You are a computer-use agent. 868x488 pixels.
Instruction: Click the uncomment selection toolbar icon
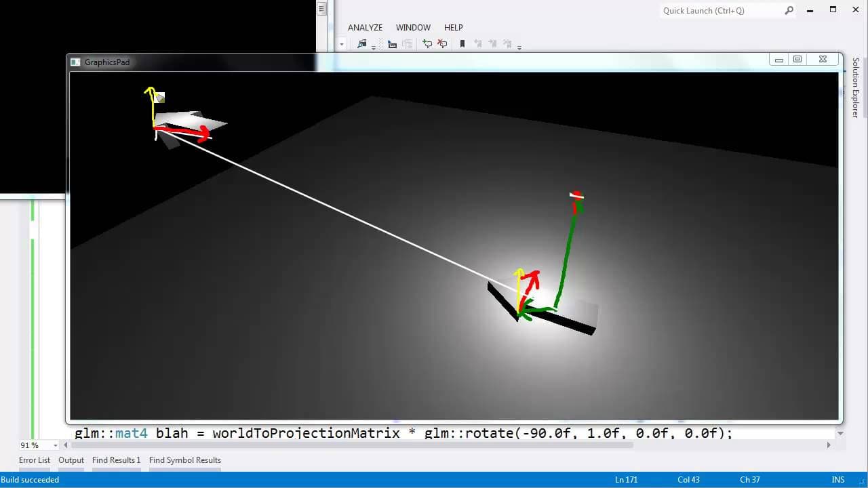[x=442, y=44]
